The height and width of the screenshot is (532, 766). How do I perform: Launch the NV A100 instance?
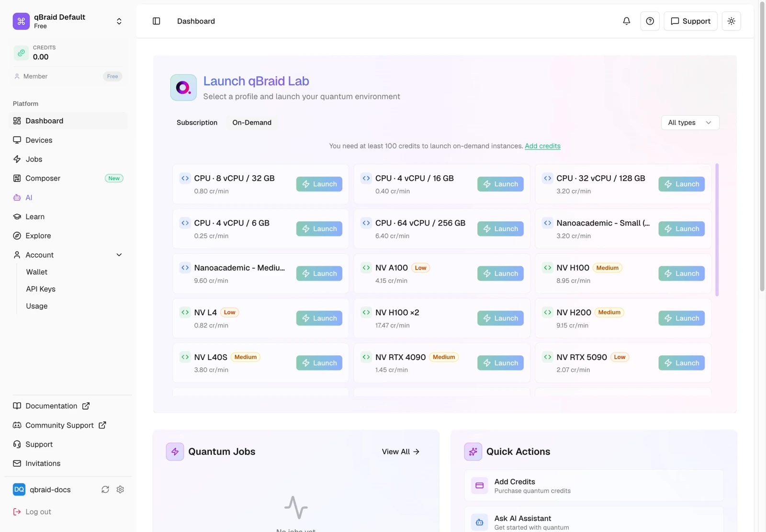(x=500, y=273)
